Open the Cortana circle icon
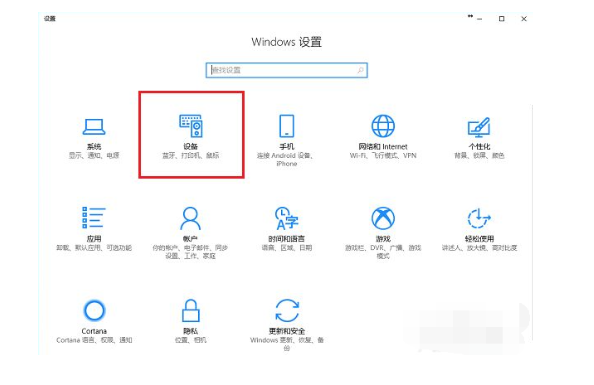This screenshot has height=385, width=594. pos(94,310)
